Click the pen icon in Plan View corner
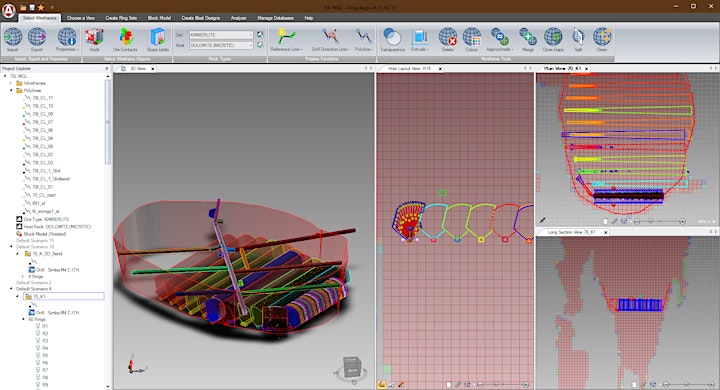This screenshot has width=720, height=390. pyautogui.click(x=543, y=221)
